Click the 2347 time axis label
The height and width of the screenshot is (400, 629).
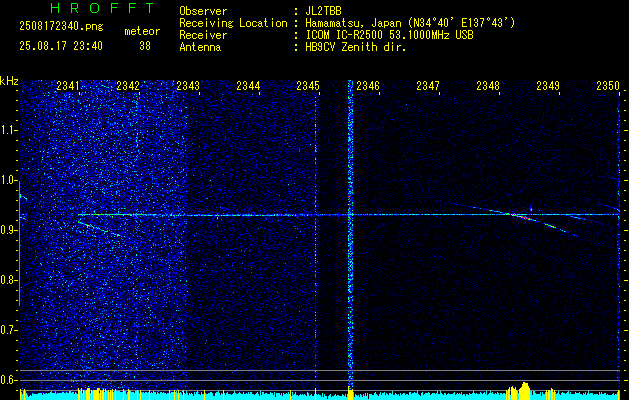(x=428, y=85)
